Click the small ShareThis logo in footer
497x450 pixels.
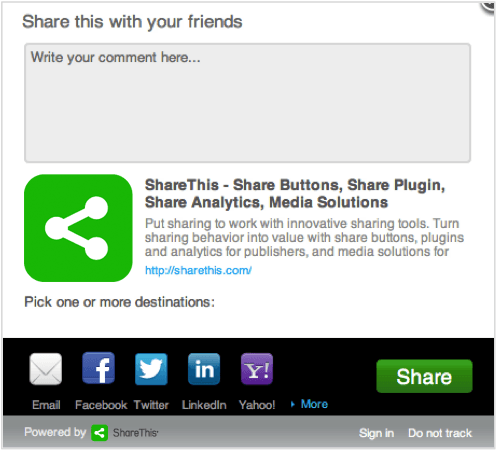(x=100, y=433)
